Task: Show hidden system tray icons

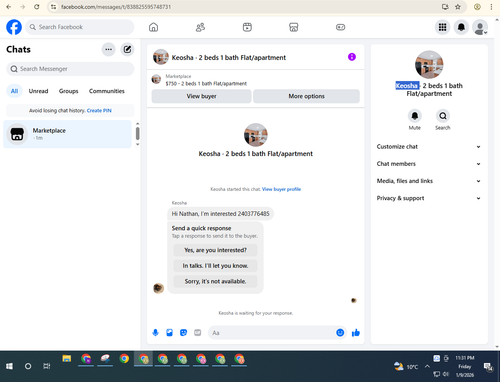Action: tap(427, 366)
